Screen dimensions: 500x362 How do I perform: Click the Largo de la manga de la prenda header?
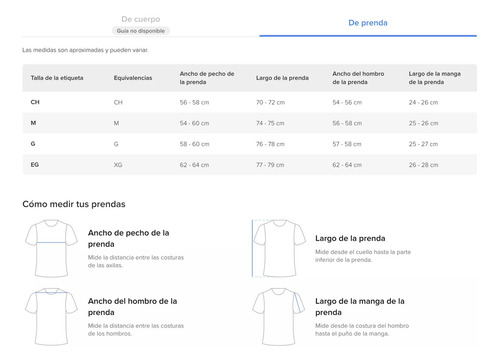(435, 78)
